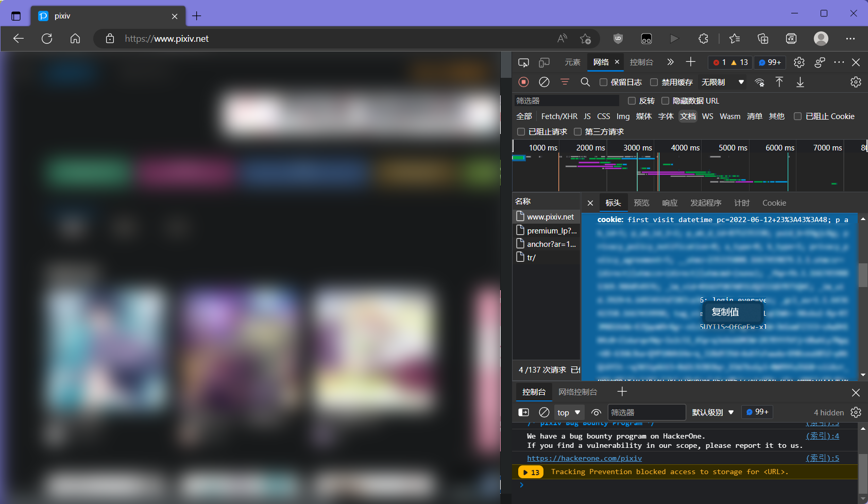Viewport: 868px width, 504px height.
Task: Open the collections panel
Action: 763,39
